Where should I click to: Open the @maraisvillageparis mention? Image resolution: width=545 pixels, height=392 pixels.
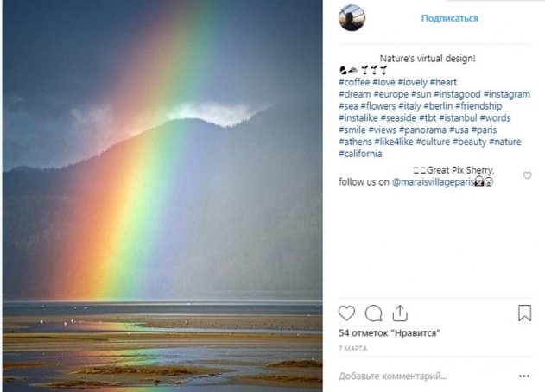point(433,182)
